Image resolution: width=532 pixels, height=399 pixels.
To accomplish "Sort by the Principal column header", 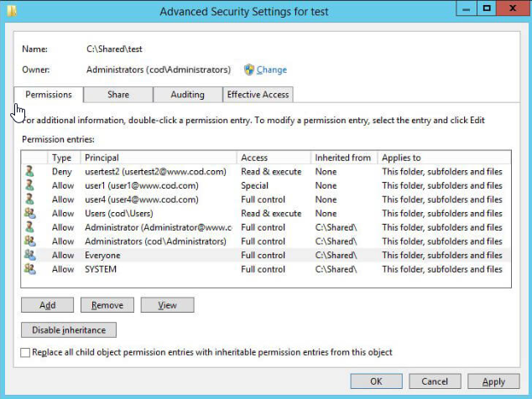I will coord(158,158).
